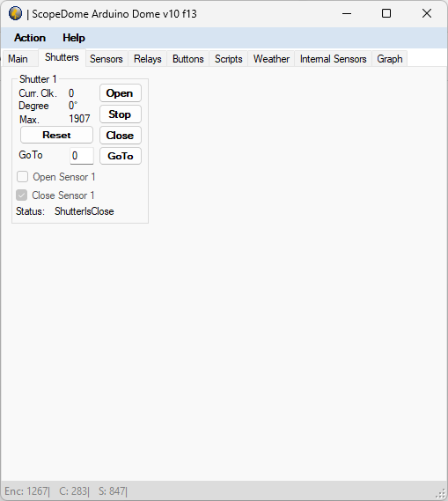Switch to the Internal Sensors tab
448x501 pixels.
pos(334,59)
